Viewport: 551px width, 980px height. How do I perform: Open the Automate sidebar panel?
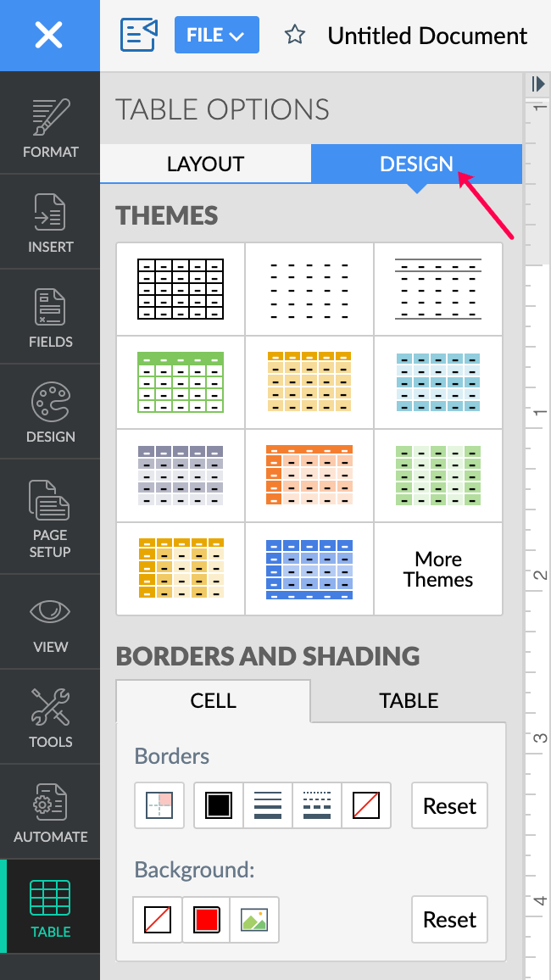(x=50, y=812)
